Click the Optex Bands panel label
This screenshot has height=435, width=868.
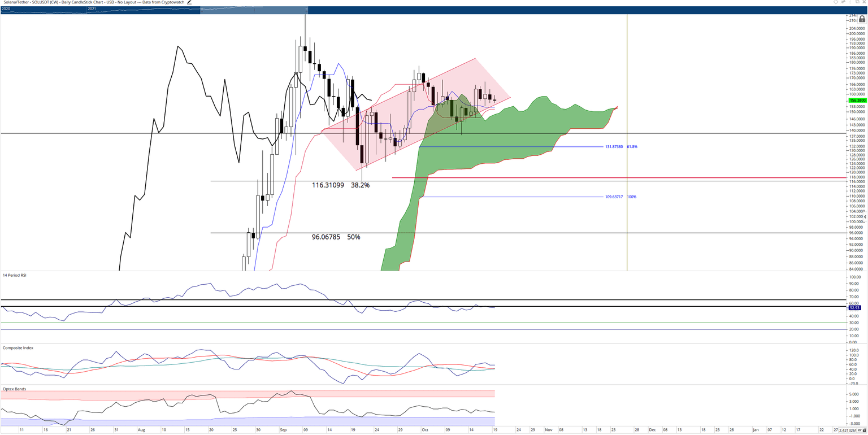point(14,389)
